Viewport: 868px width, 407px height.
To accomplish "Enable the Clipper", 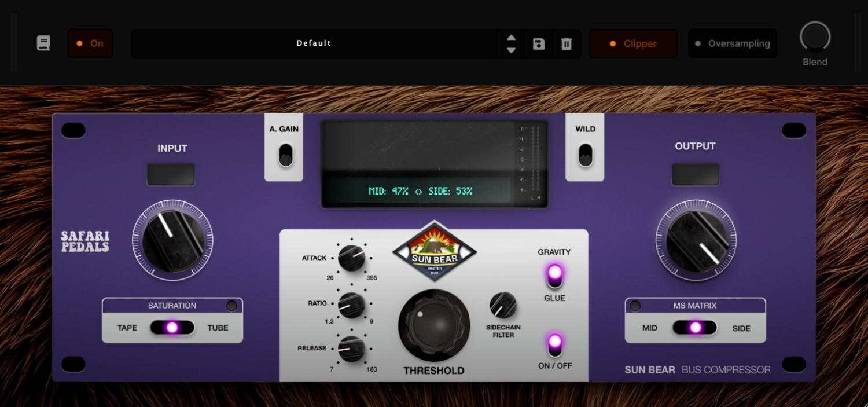I will pos(633,43).
